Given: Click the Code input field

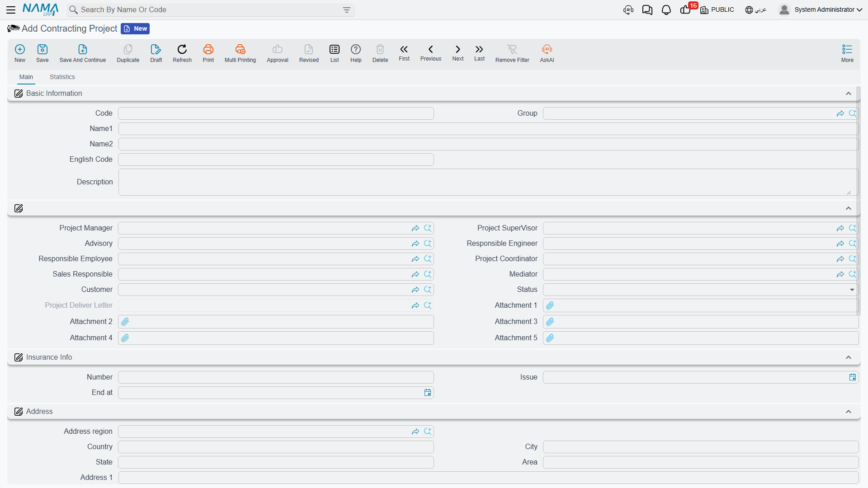Looking at the screenshot, I should click(276, 113).
